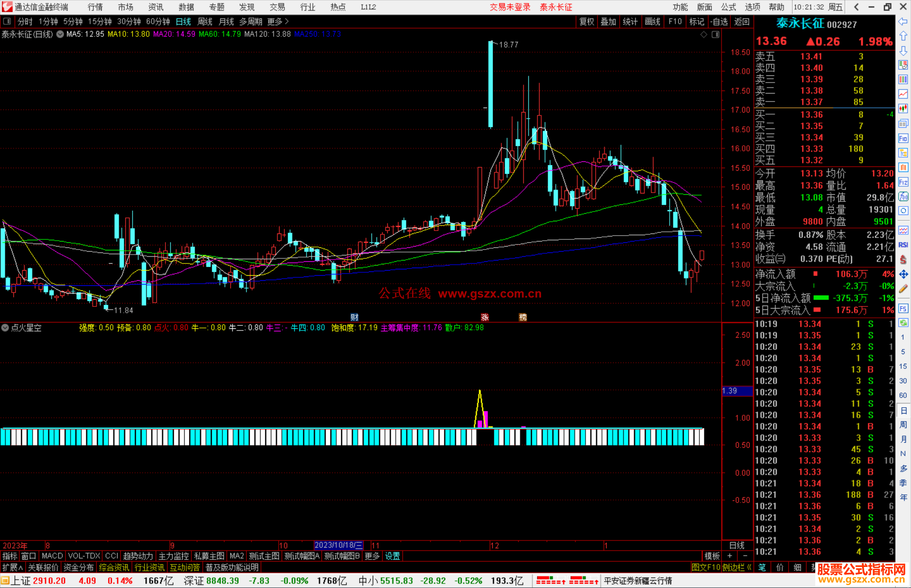911x588 pixels.
Task: Toggle the 点火星空 indicator circle button
Action: click(x=5, y=328)
